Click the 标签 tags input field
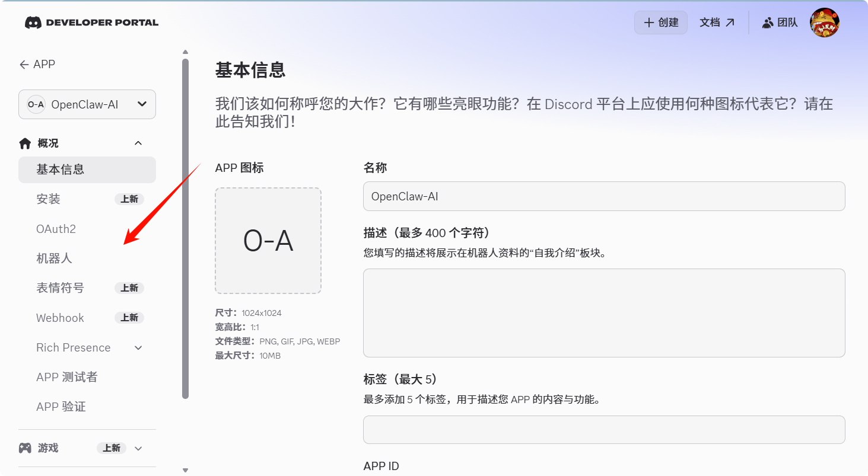Image resolution: width=868 pixels, height=476 pixels. point(604,430)
